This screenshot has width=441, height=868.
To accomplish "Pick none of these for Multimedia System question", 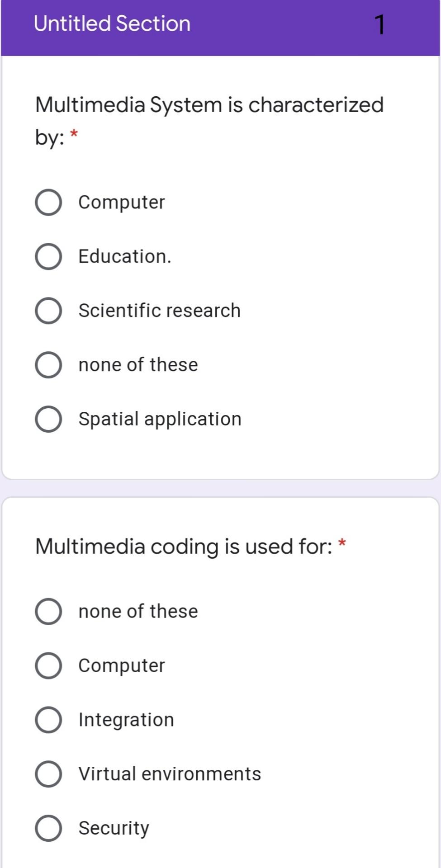I will pyautogui.click(x=48, y=365).
